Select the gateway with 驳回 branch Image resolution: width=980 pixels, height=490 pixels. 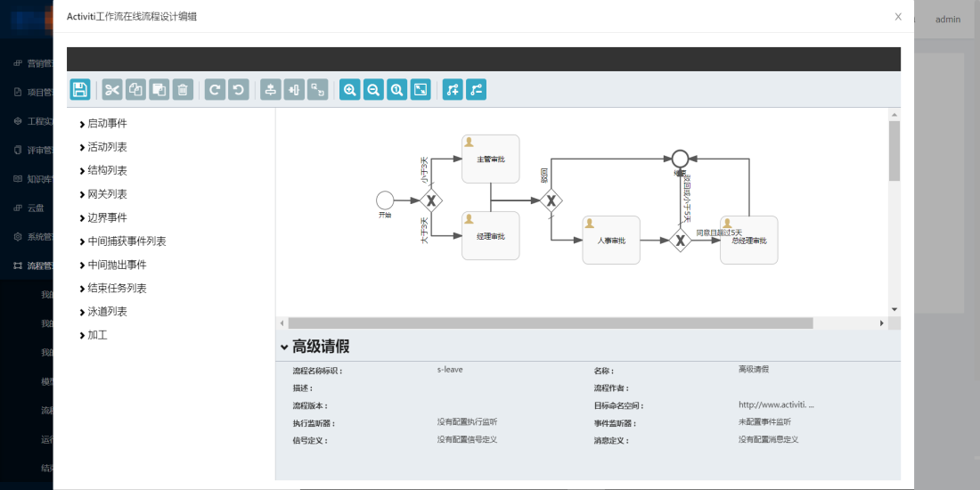[551, 200]
